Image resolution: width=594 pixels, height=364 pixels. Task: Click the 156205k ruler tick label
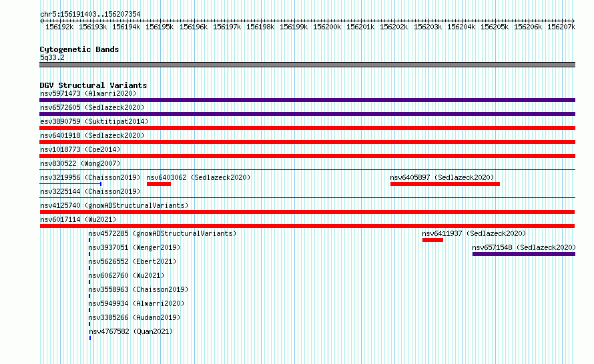(x=495, y=27)
